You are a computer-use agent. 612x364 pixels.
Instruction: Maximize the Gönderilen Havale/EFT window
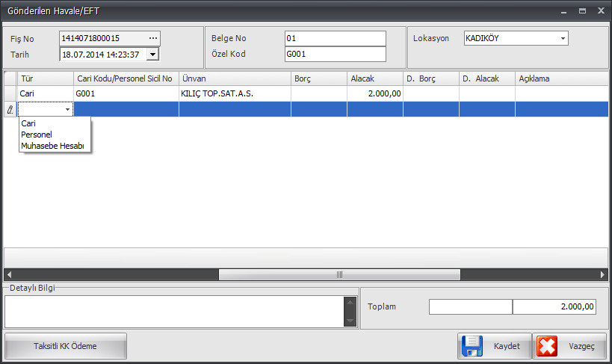pyautogui.click(x=582, y=11)
